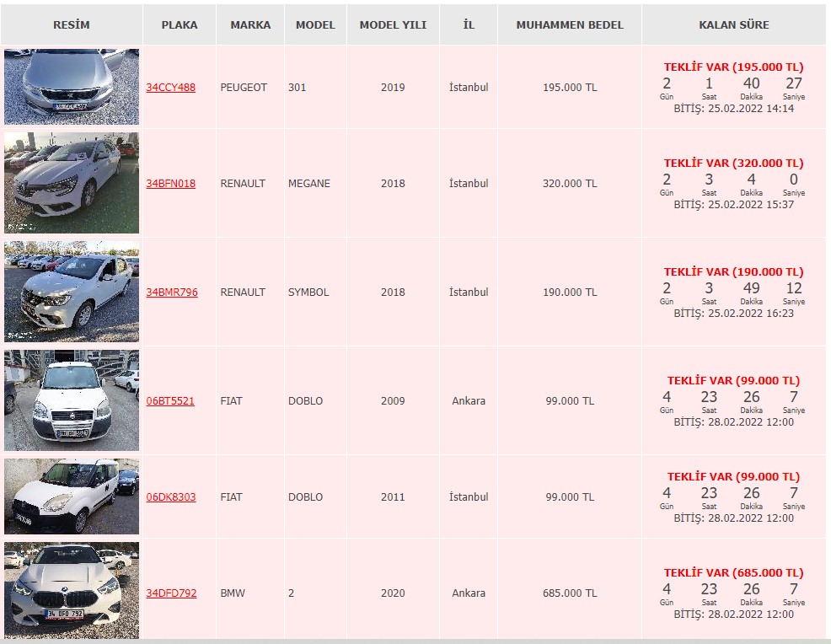Image resolution: width=831 pixels, height=644 pixels.
Task: Open plate link 06DK8303
Action: 170,497
